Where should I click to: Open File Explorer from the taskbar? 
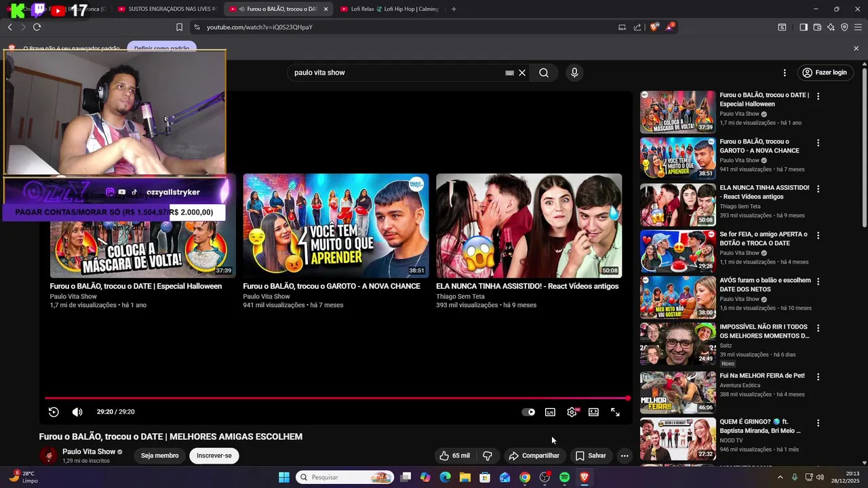pos(465,477)
